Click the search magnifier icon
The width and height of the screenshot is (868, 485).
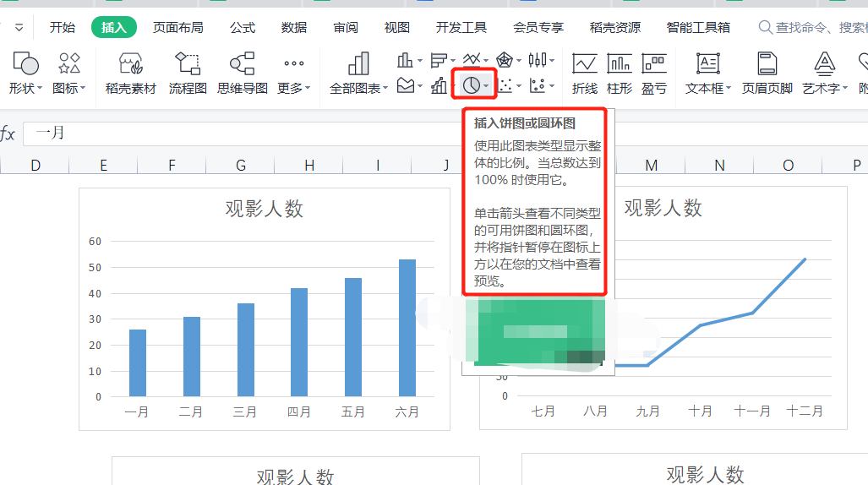click(765, 27)
